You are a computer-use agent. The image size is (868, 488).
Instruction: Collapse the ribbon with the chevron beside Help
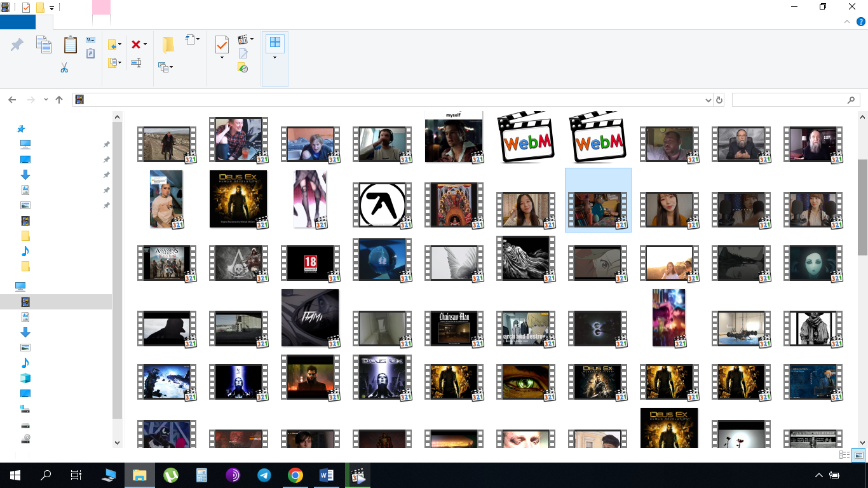[x=846, y=22]
